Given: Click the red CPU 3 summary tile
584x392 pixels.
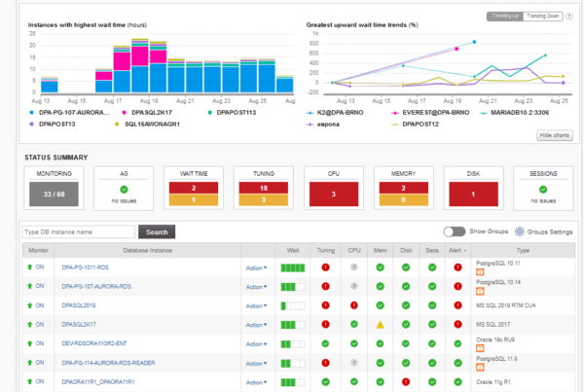Looking at the screenshot, I should coord(334,194).
